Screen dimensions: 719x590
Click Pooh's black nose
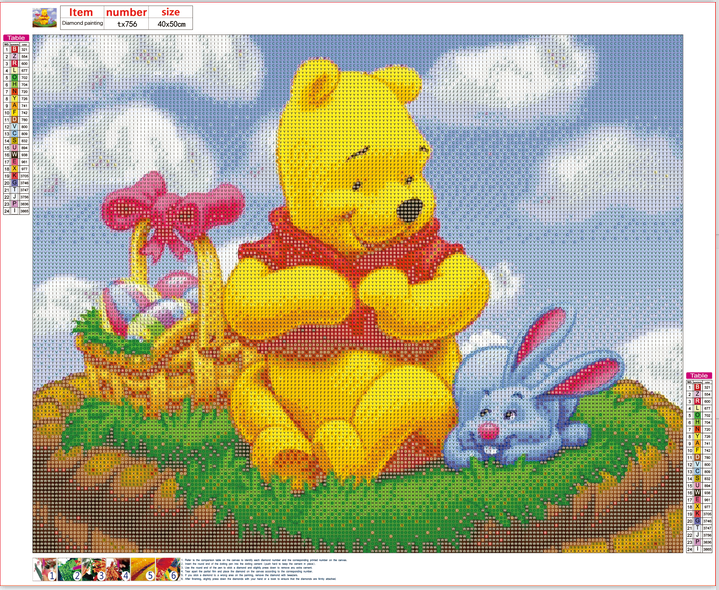click(x=409, y=210)
